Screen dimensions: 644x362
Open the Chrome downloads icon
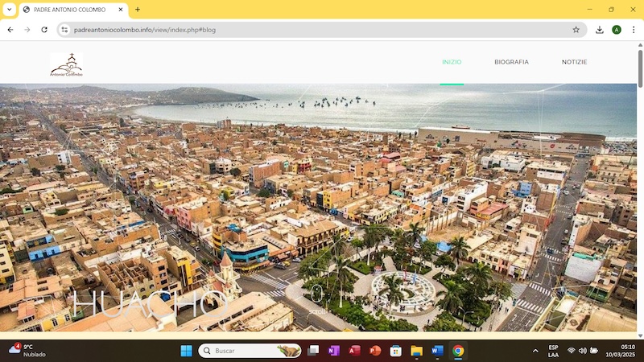tap(600, 30)
